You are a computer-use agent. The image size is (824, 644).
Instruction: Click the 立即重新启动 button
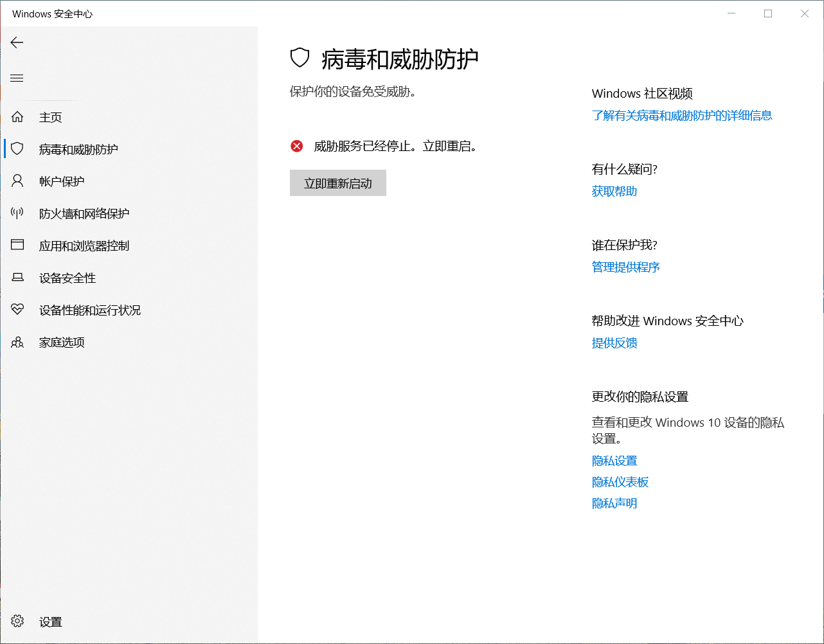pyautogui.click(x=338, y=183)
